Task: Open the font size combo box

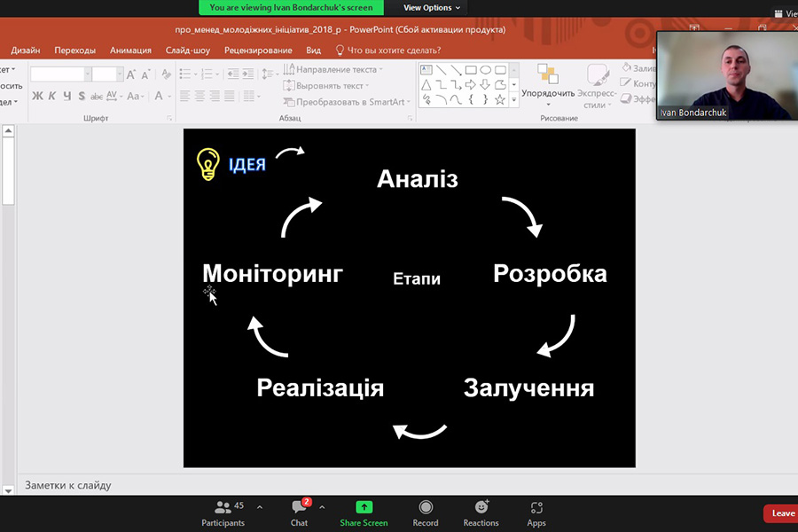Action: 107,74
